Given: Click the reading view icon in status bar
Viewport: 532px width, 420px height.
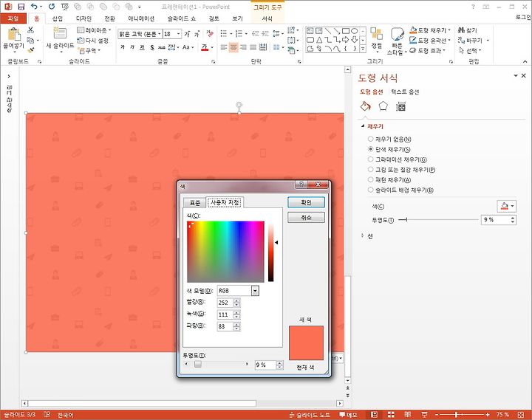Looking at the screenshot, I should [x=407, y=414].
